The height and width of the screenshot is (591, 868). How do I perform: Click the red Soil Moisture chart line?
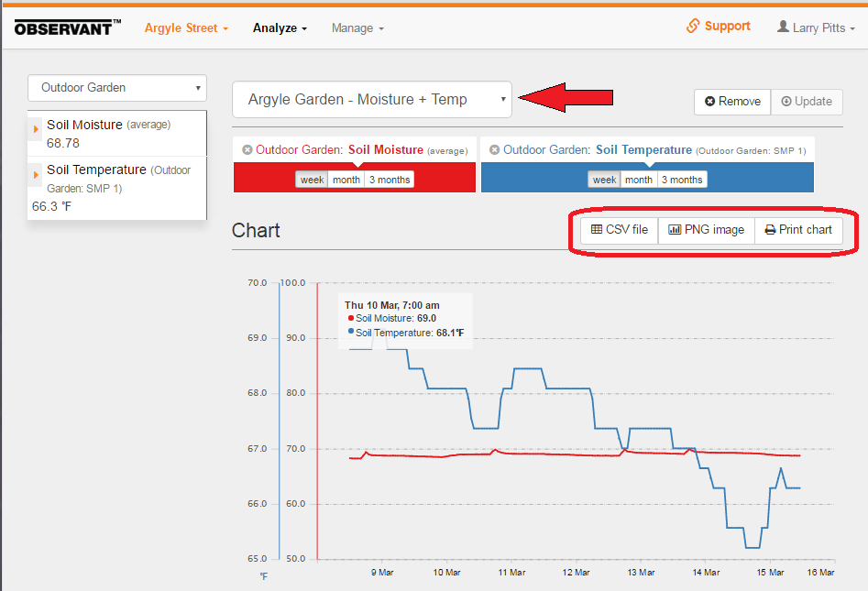pos(550,454)
